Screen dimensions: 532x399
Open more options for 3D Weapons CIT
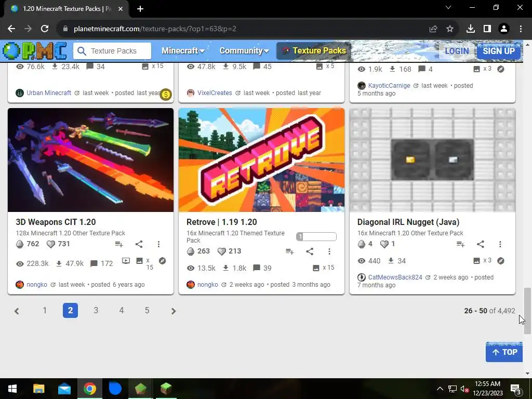pyautogui.click(x=158, y=244)
